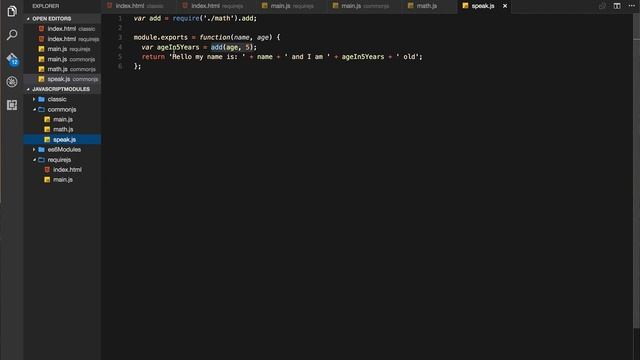Open index.html classic in Open Editors
The height and width of the screenshot is (360, 640).
click(62, 29)
